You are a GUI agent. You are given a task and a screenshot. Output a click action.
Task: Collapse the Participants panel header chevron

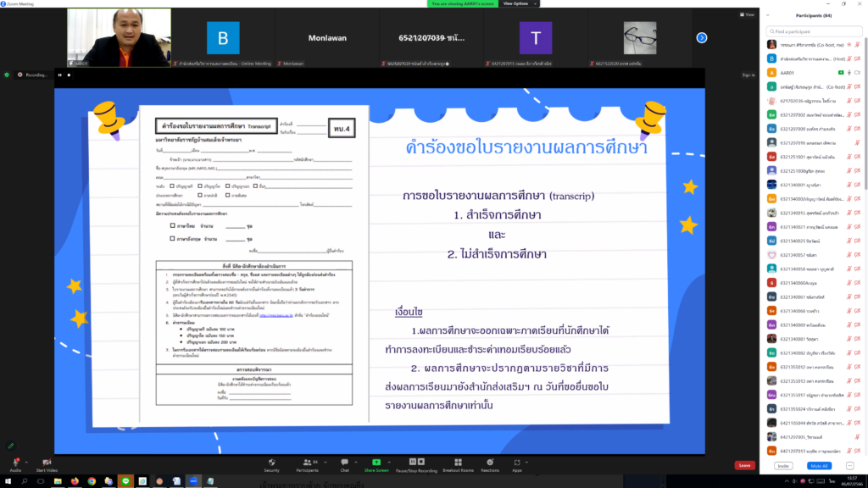point(768,15)
